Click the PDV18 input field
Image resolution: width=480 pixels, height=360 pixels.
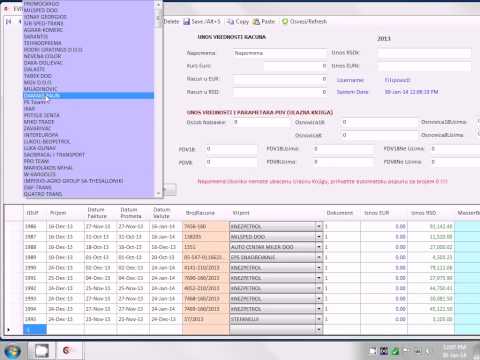pos(230,149)
